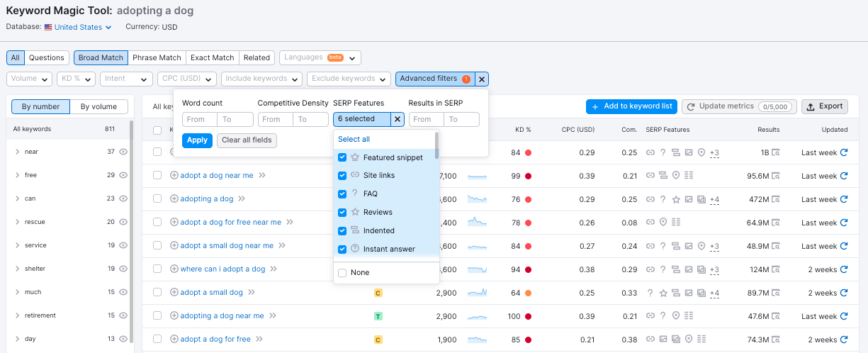The image size is (868, 353).
Task: Click site links icon in 47.6M row
Action: (x=650, y=316)
